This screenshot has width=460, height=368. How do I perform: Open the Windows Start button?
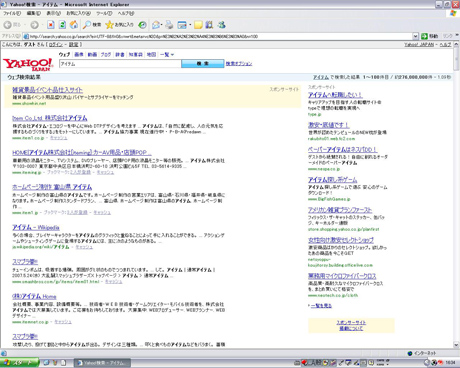click(x=19, y=363)
